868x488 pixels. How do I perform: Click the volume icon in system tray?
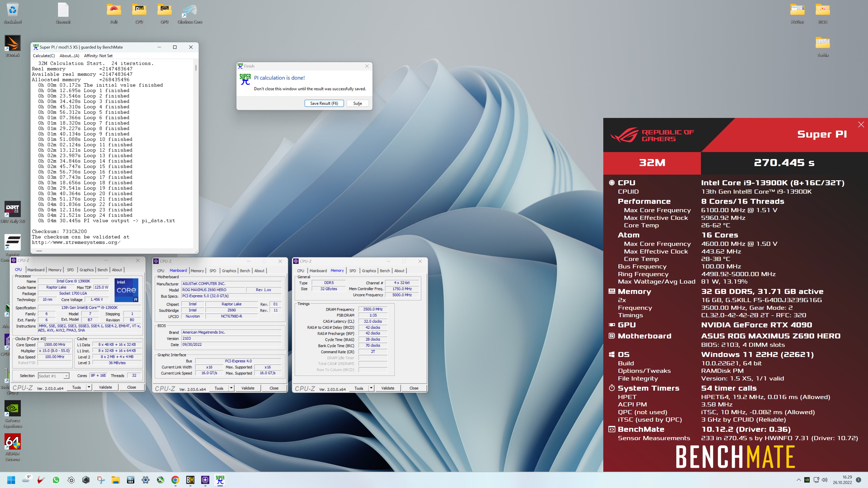pos(825,480)
